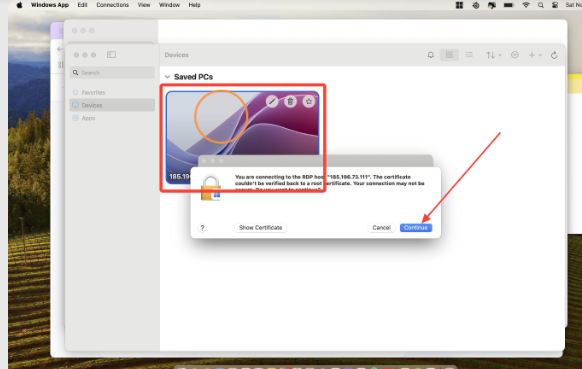Click the Wi-Fi icon in menu bar
This screenshot has width=582, height=369.
coord(526,5)
